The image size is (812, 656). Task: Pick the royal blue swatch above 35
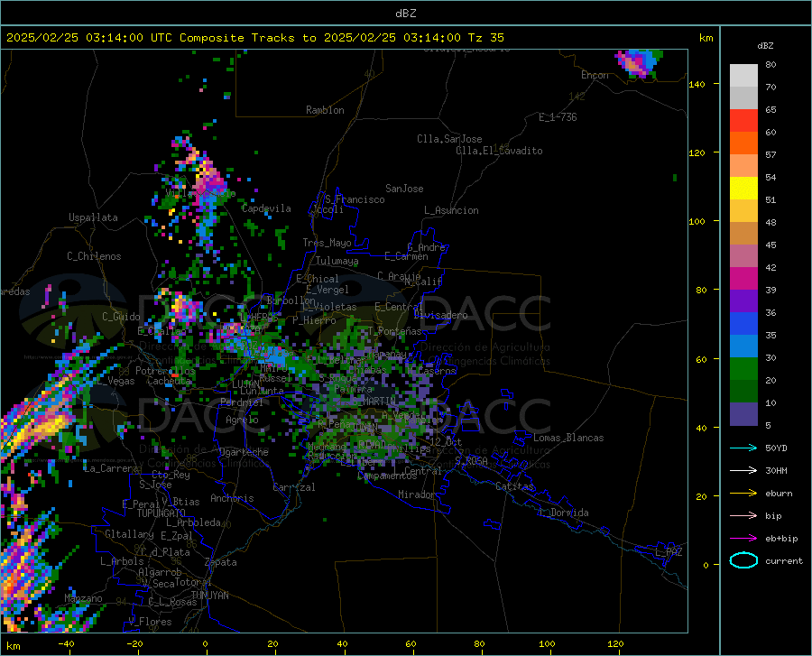pos(743,324)
